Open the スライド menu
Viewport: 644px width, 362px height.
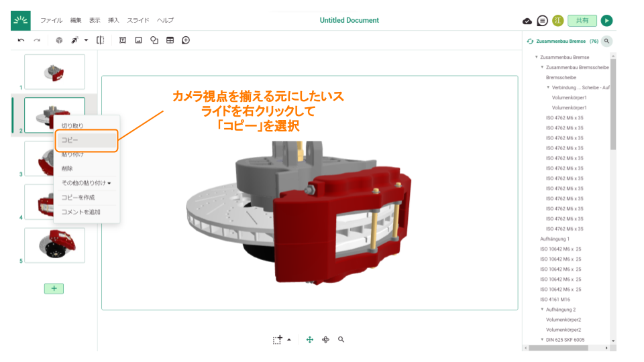pyautogui.click(x=138, y=21)
